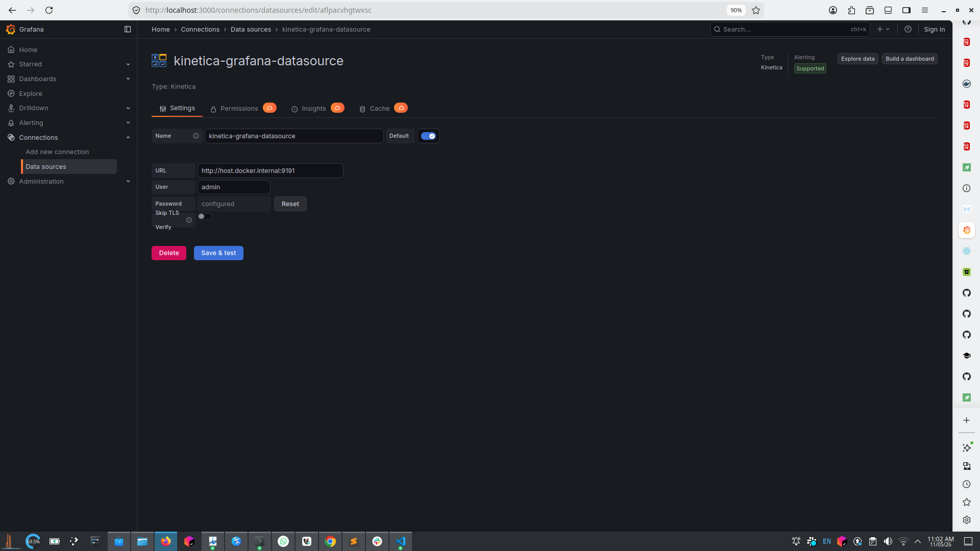Click into the data source Name field
Screen dimensions: 980x551
(294, 136)
